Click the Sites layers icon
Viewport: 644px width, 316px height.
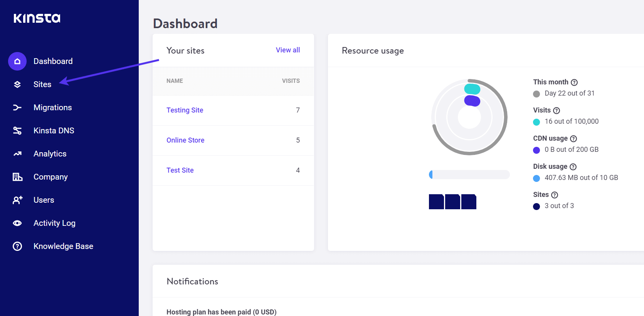[17, 84]
